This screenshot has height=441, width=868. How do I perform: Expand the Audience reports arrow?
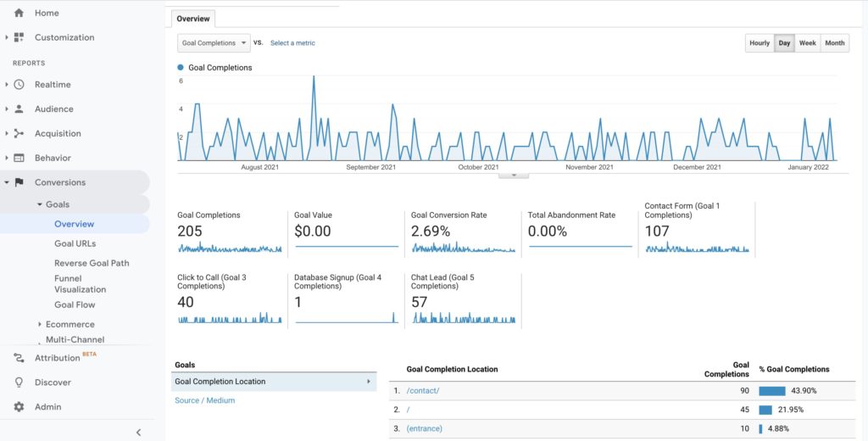7,109
